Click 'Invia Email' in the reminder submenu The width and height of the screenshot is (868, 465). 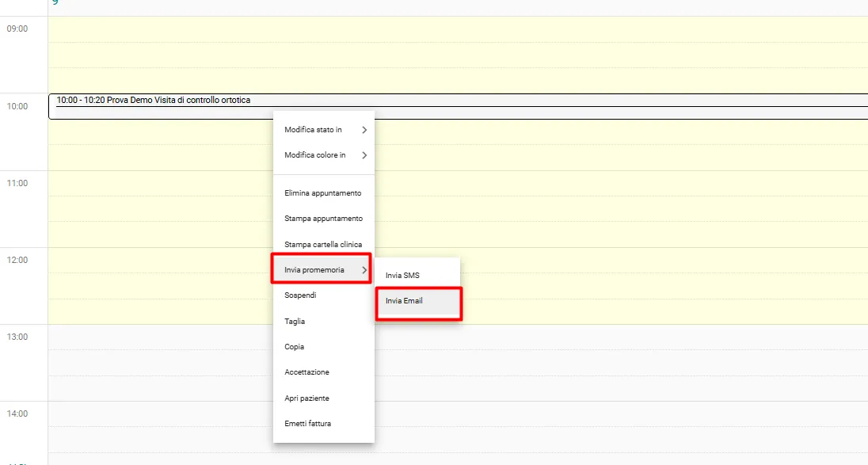405,301
